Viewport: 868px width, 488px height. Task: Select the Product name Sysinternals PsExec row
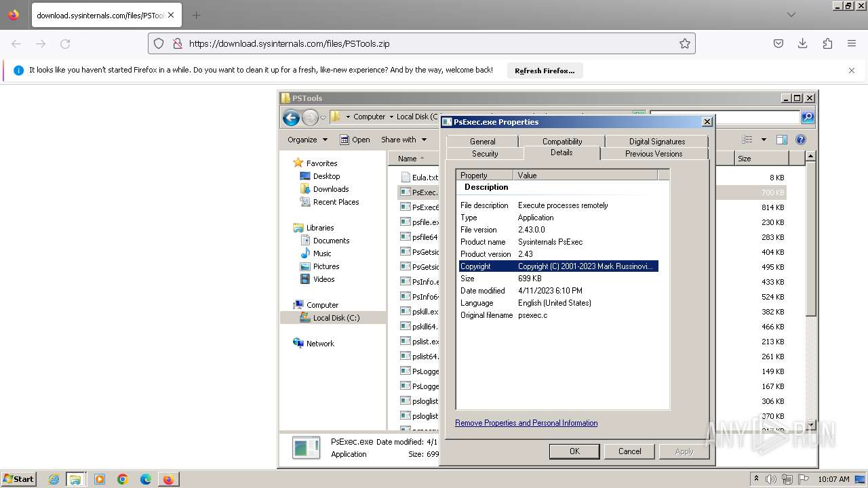click(558, 242)
